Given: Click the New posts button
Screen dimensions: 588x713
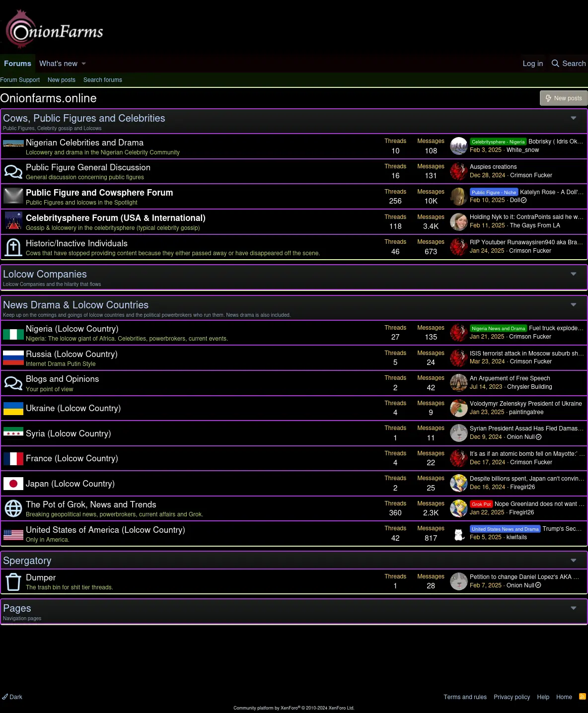Looking at the screenshot, I should [x=564, y=98].
